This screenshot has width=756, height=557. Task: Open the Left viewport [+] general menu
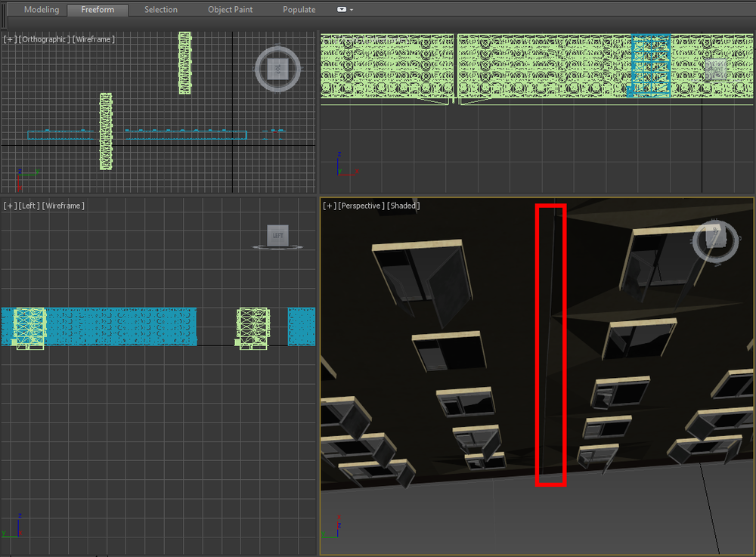[10, 206]
